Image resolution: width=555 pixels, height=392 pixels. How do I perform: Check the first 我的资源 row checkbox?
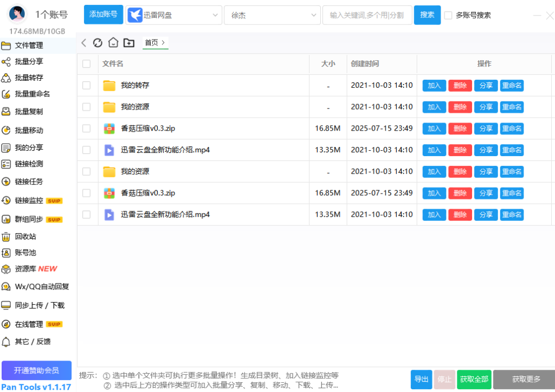point(86,107)
